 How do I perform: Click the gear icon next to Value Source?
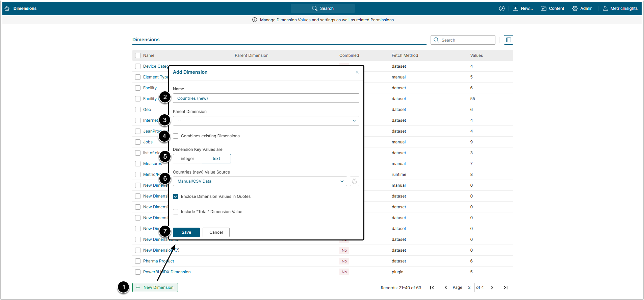(x=354, y=181)
